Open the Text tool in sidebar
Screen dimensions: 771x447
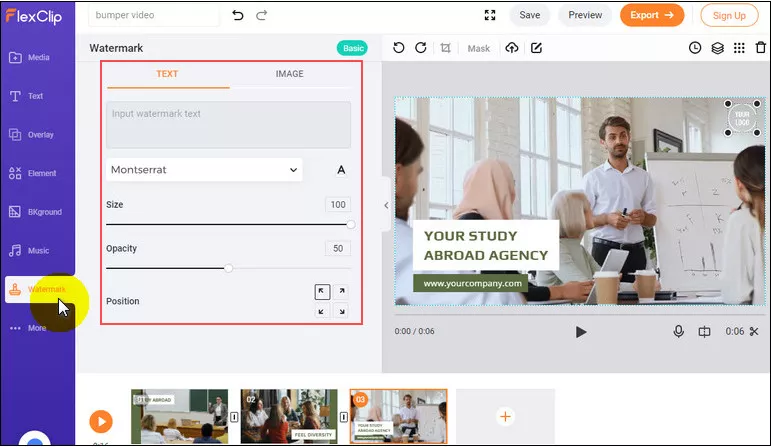tap(27, 96)
